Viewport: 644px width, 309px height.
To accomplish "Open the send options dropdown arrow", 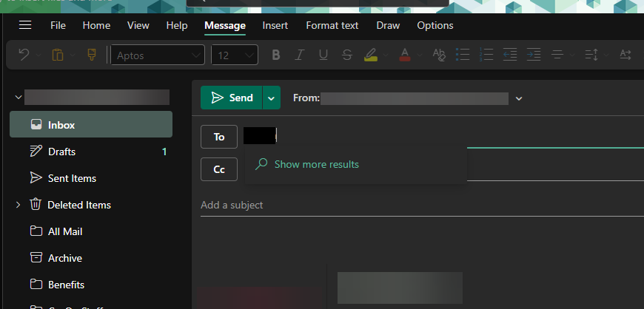I will [271, 98].
